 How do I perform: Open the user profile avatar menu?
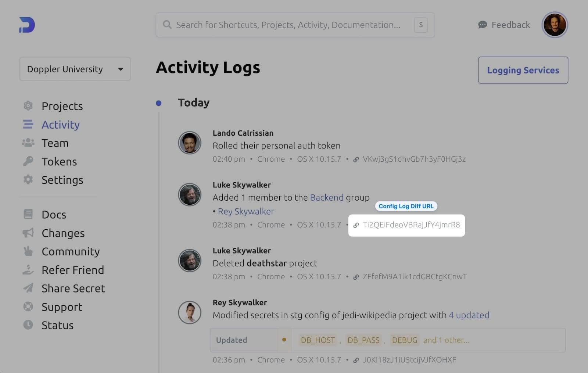[555, 25]
